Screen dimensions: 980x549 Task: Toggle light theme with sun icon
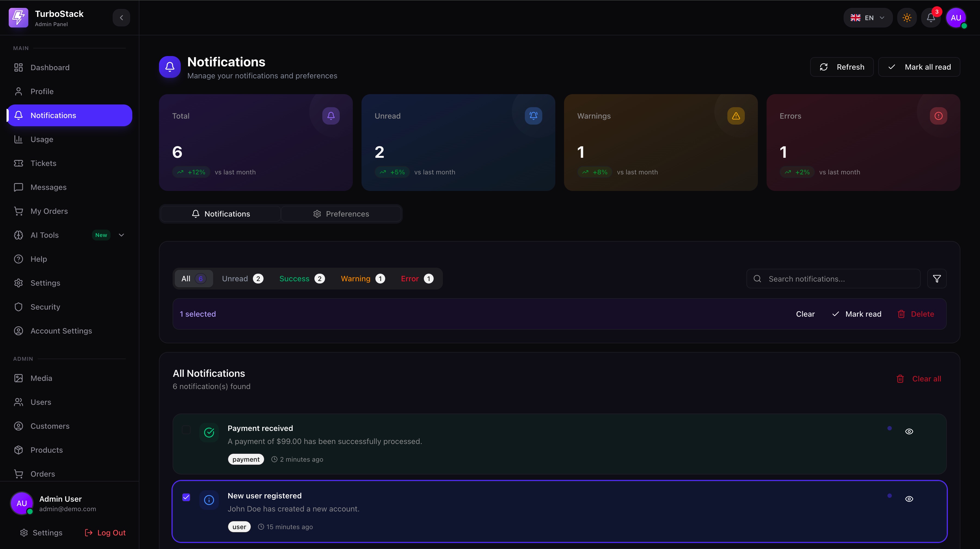coord(907,17)
